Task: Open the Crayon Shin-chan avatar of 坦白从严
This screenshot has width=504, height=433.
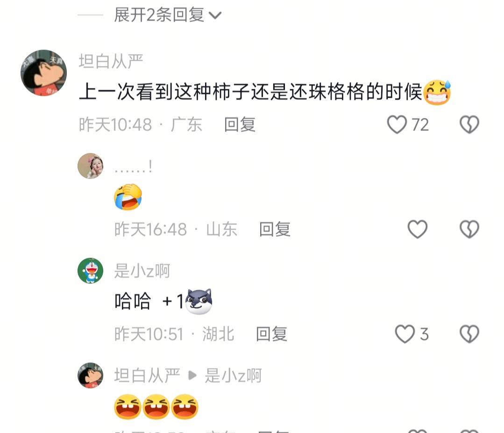Action: (44, 72)
